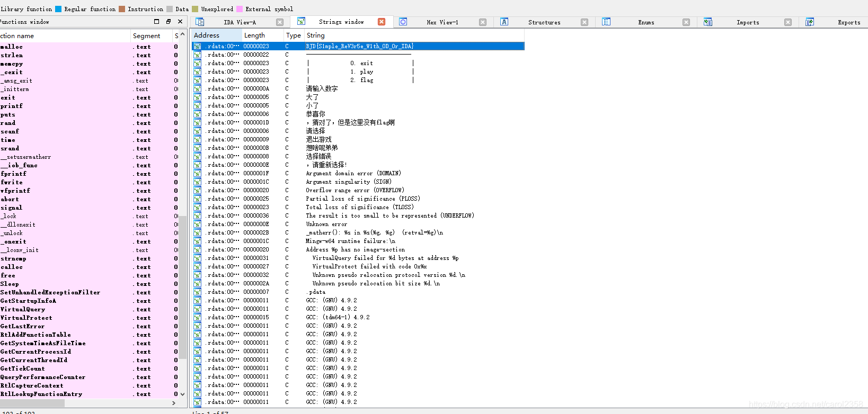Select the 'Unknown error' string row
Viewport: 868px width, 414px height.
click(x=358, y=224)
